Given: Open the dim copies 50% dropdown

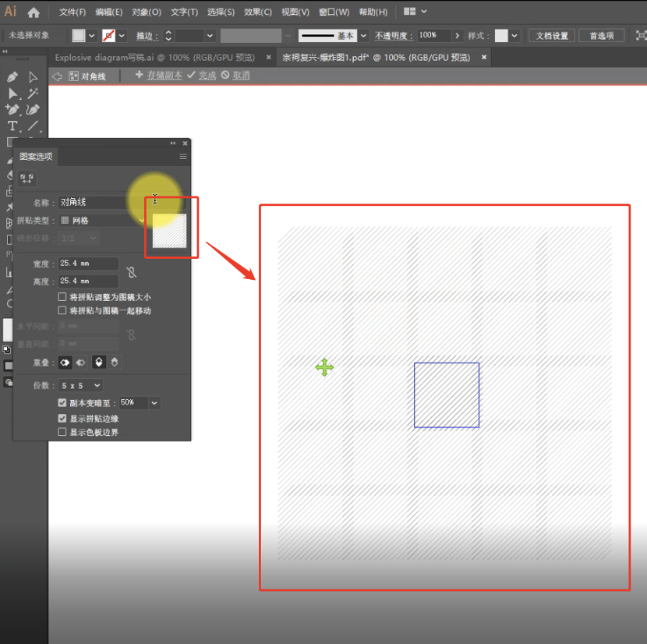Looking at the screenshot, I should (154, 403).
